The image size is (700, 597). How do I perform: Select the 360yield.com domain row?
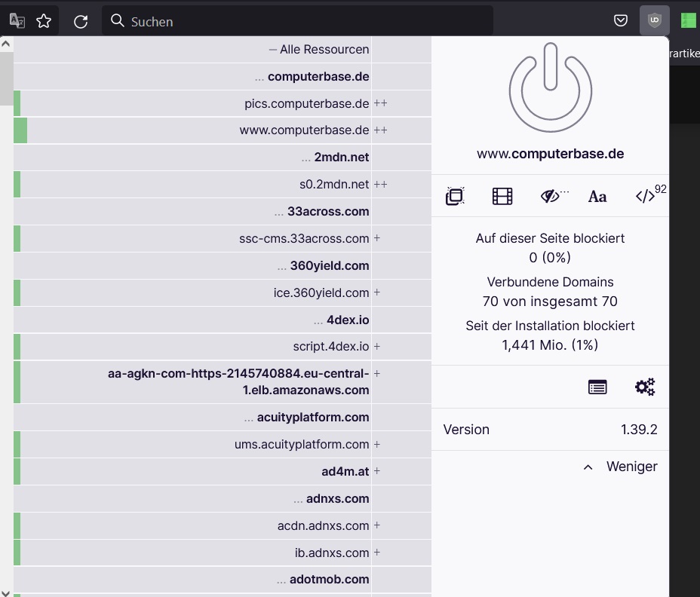(223, 266)
